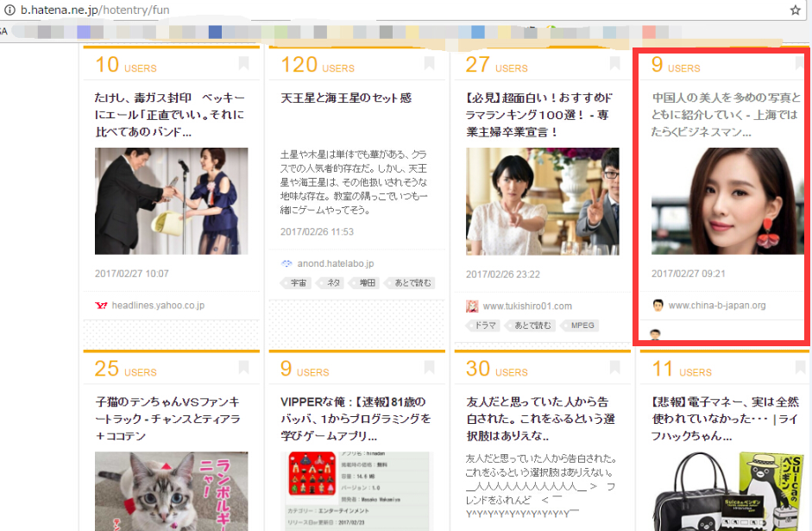The height and width of the screenshot is (531, 812).
Task: Open headline 天王星と海王星のセット感
Action: click(x=346, y=98)
